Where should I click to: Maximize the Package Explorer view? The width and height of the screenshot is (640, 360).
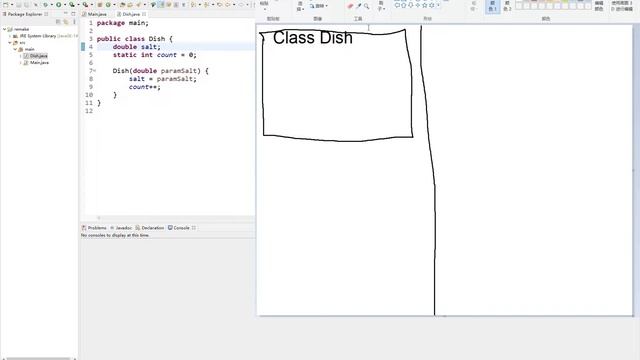(73, 13)
